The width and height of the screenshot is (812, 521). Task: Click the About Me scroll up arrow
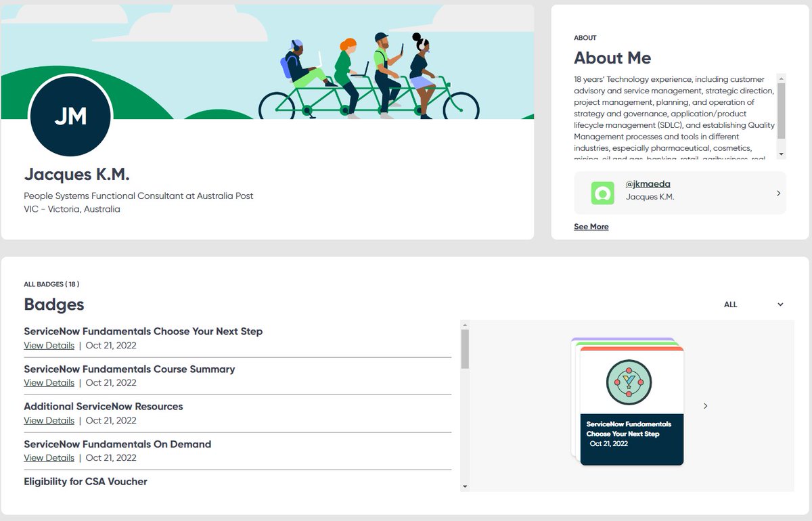click(782, 78)
